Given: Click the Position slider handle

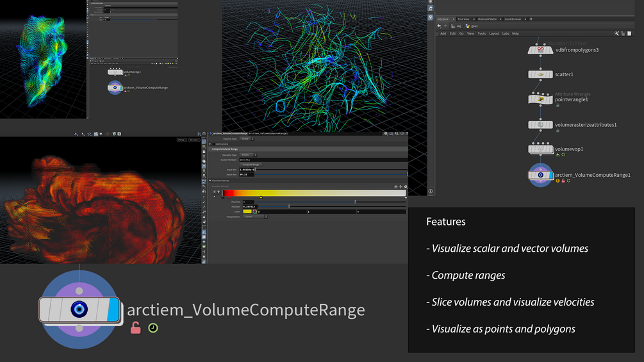Looking at the screenshot, I should pyautogui.click(x=289, y=206).
